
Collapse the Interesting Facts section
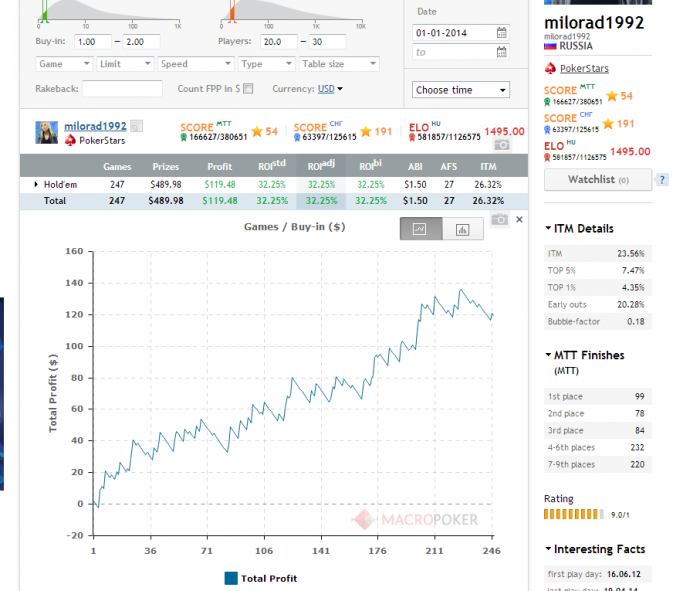coord(548,549)
